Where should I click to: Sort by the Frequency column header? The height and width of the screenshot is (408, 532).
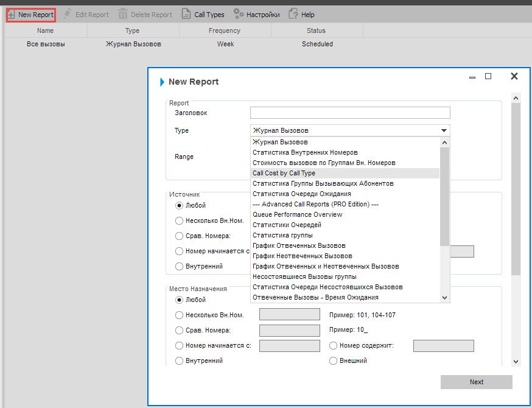[224, 30]
